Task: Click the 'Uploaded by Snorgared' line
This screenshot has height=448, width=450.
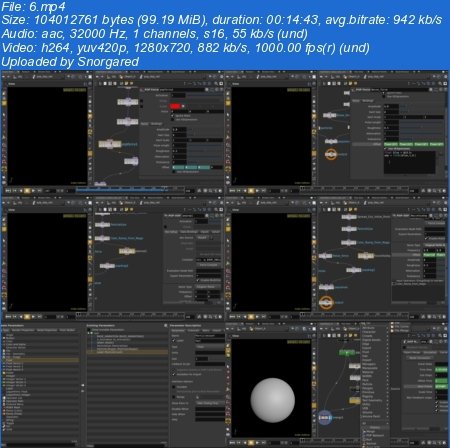Action: (x=70, y=62)
